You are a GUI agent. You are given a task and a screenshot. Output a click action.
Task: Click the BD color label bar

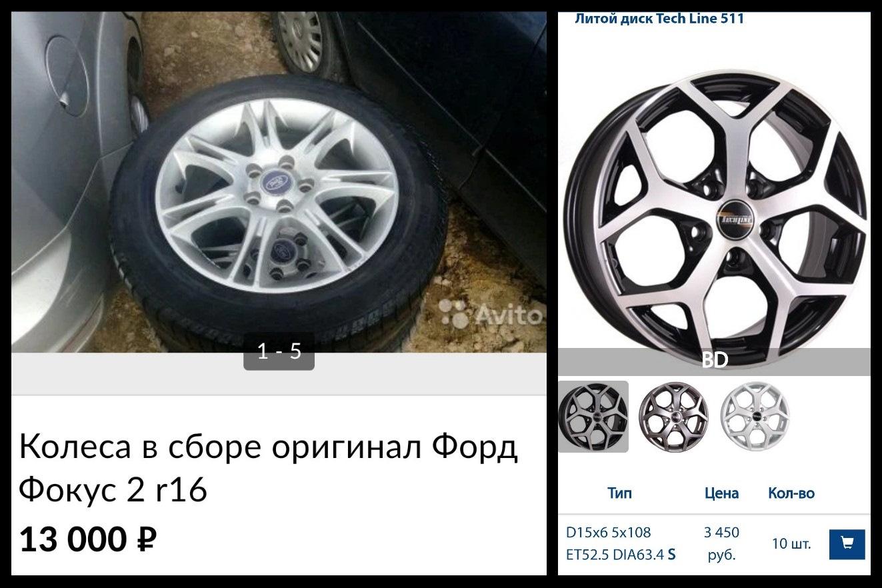click(x=714, y=361)
